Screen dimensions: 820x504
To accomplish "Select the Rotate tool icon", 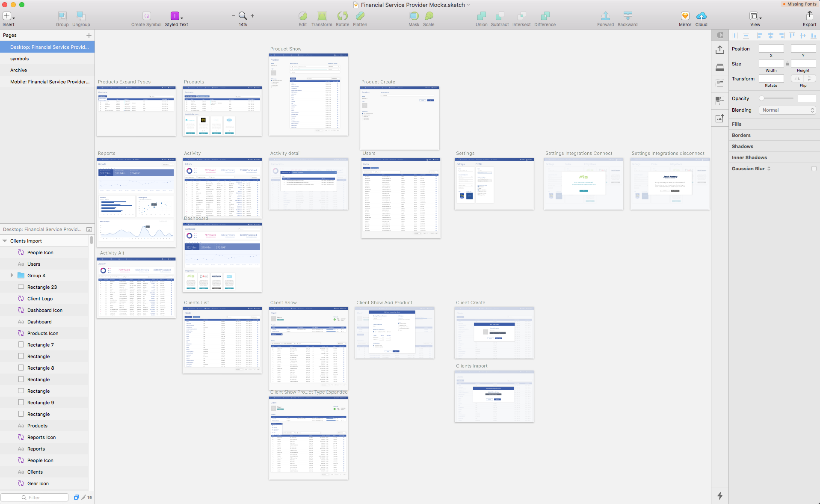I will click(342, 16).
